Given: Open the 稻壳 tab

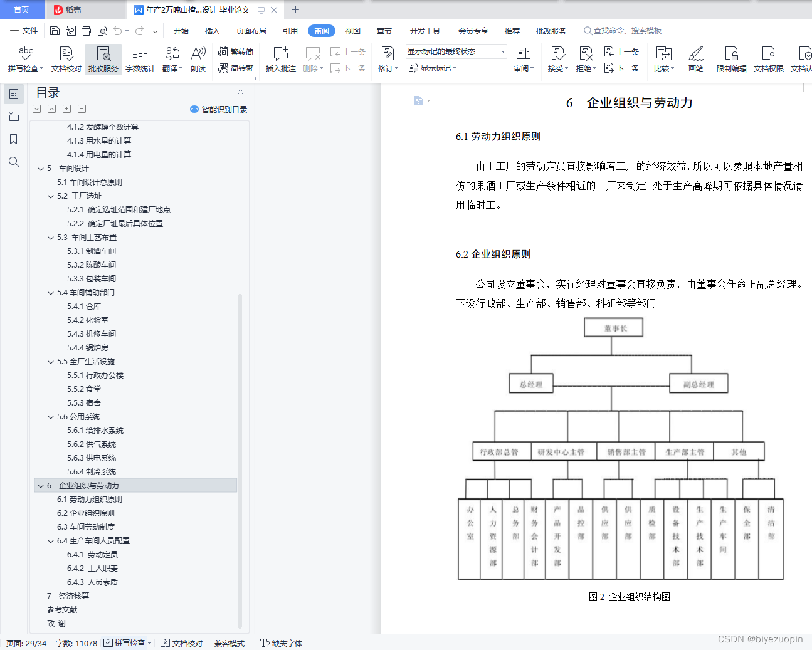Looking at the screenshot, I should point(68,9).
